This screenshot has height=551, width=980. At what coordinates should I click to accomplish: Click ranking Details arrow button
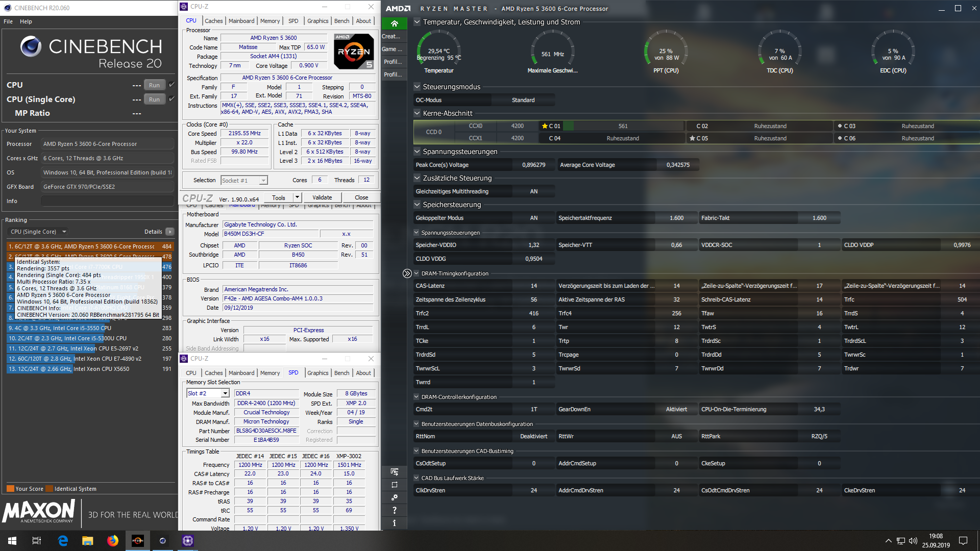coord(170,232)
